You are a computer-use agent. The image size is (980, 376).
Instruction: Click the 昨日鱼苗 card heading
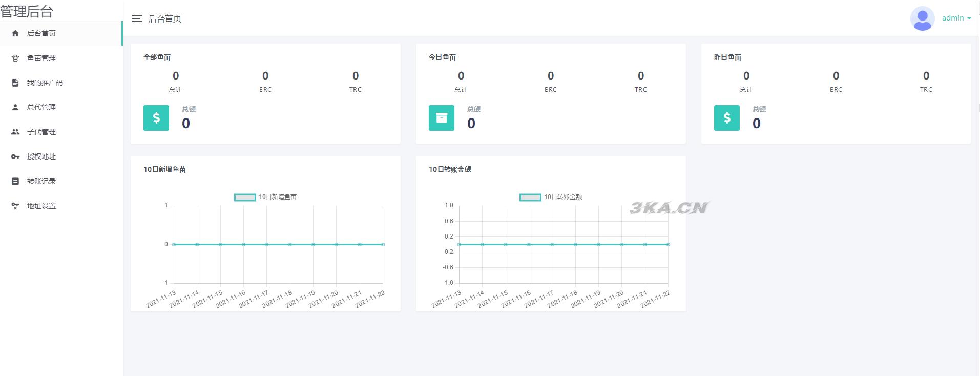727,57
